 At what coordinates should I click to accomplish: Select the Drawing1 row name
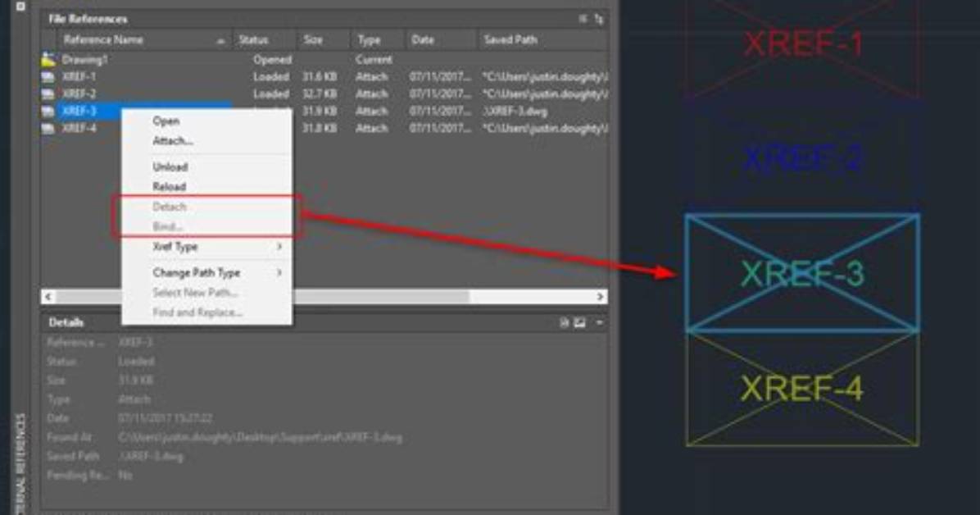click(x=85, y=60)
